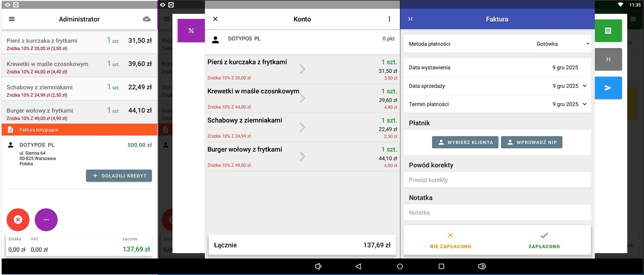Mark invoice as Nie zapłacono
The height and width of the screenshot is (275, 644).
450,240
